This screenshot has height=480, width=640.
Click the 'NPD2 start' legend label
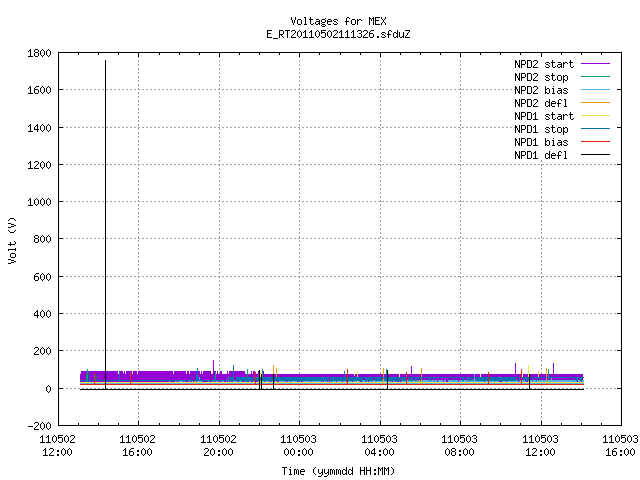pyautogui.click(x=544, y=64)
